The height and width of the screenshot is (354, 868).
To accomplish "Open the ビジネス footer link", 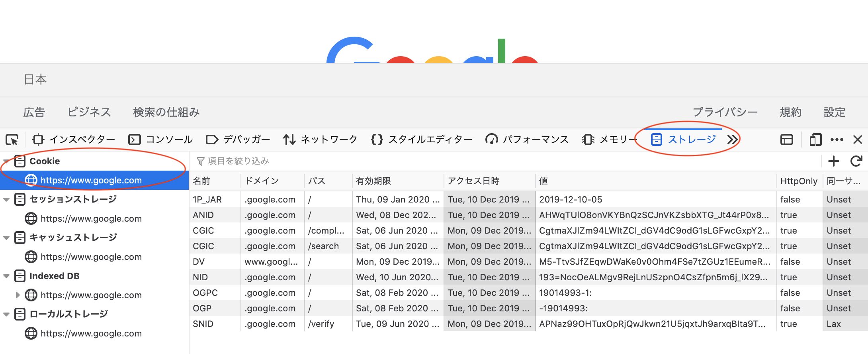I will click(x=89, y=112).
